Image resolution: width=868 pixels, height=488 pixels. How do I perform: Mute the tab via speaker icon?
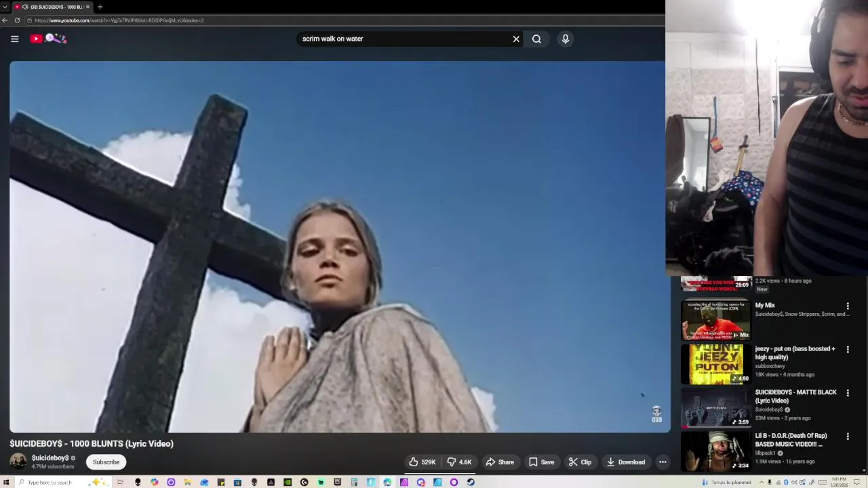(25, 7)
